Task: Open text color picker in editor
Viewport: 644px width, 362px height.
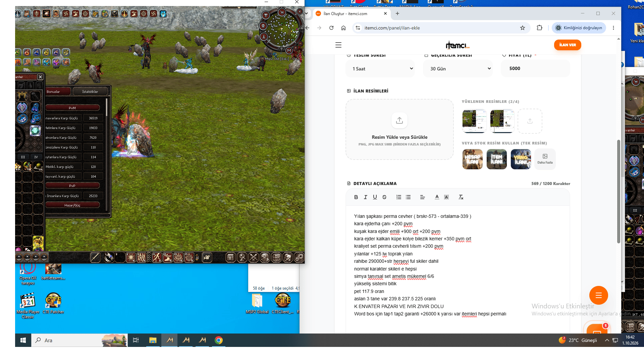Action: [x=437, y=197]
